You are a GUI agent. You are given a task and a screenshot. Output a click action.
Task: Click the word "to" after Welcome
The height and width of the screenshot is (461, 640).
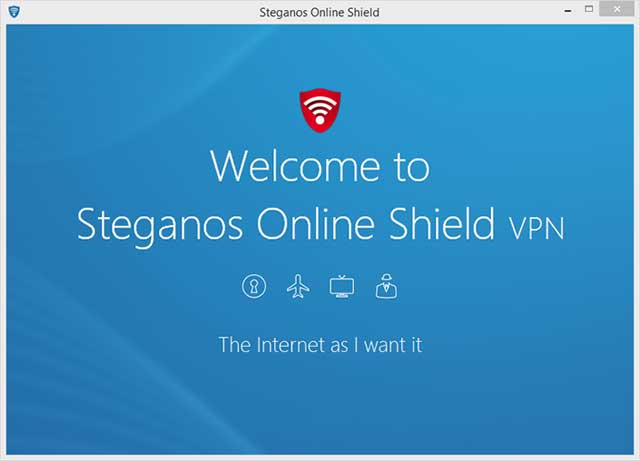click(x=411, y=167)
